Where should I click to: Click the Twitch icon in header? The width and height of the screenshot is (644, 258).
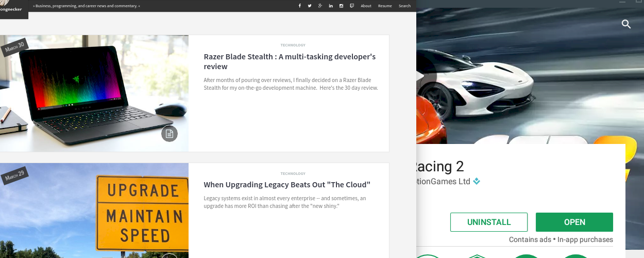pos(352,6)
